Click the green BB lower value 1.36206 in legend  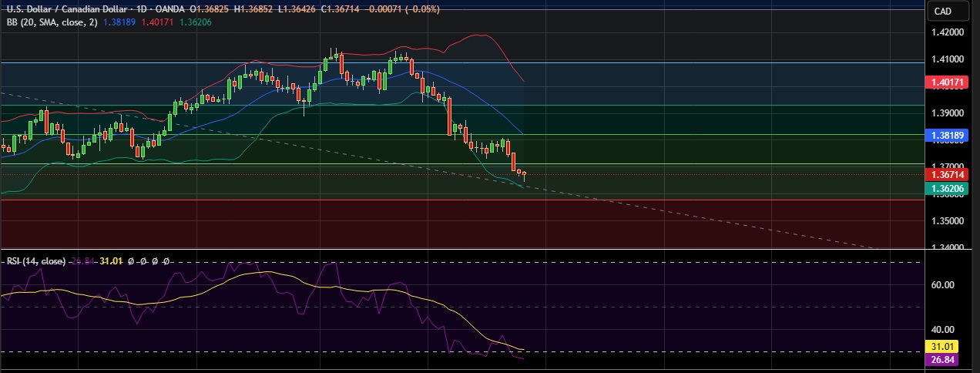tap(195, 22)
